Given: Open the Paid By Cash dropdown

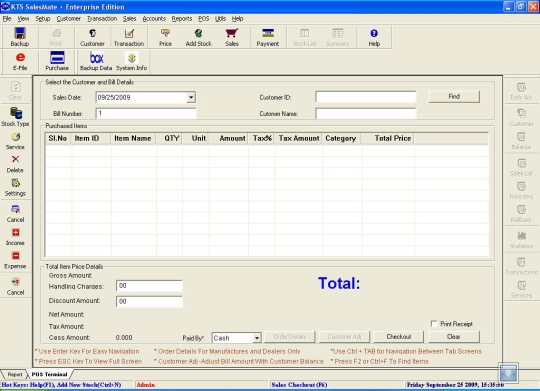Looking at the screenshot, I should [x=257, y=338].
